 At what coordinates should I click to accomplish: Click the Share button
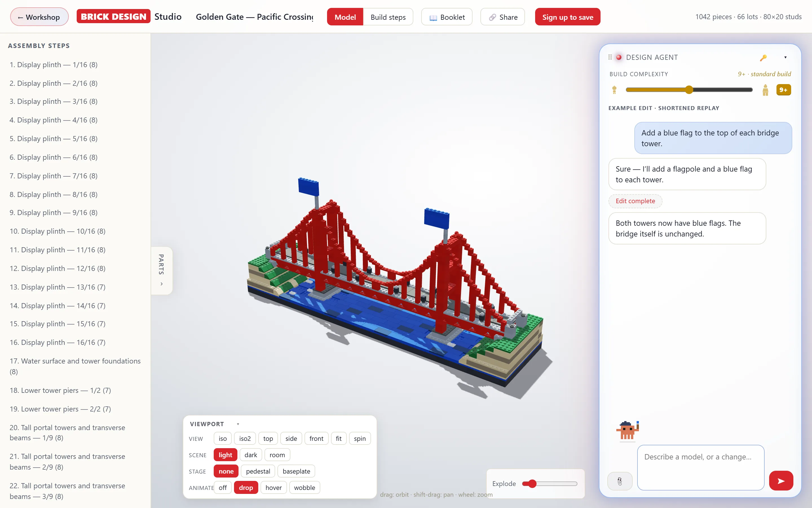click(x=503, y=17)
